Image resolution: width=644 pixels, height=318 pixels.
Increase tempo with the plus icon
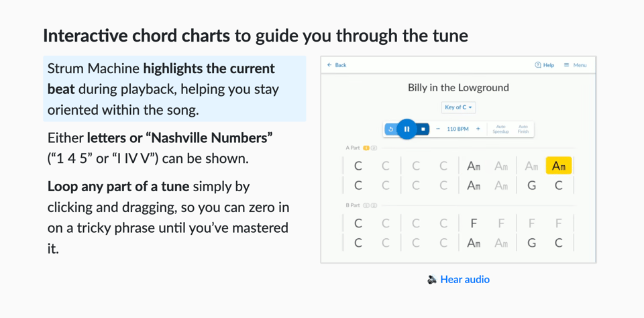478,129
